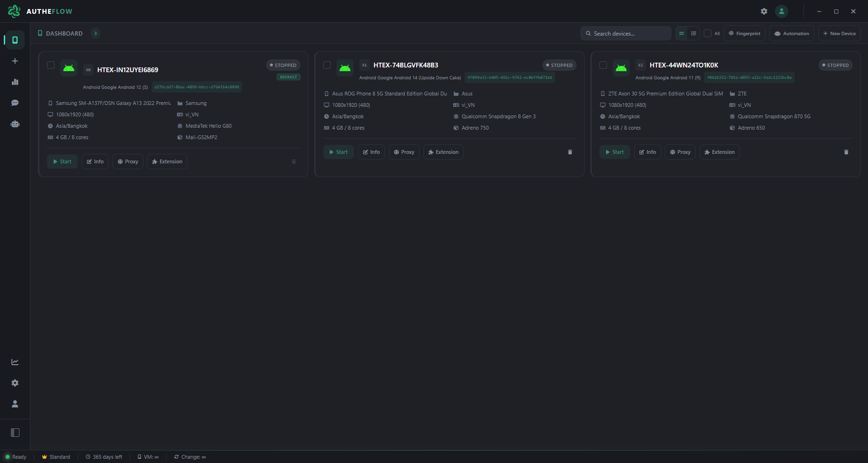Open Extension for HTEX-74BLGVFK48B3
This screenshot has height=463, width=868.
point(443,152)
